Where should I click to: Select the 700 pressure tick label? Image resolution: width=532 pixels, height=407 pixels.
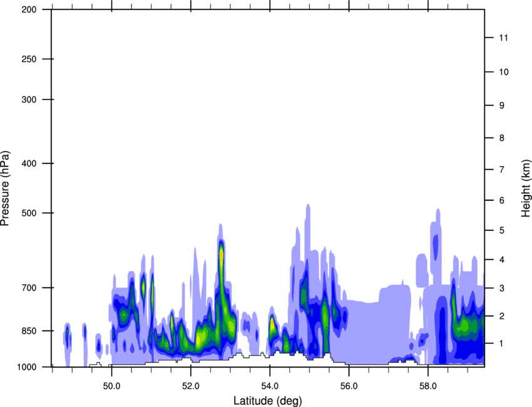(x=29, y=287)
